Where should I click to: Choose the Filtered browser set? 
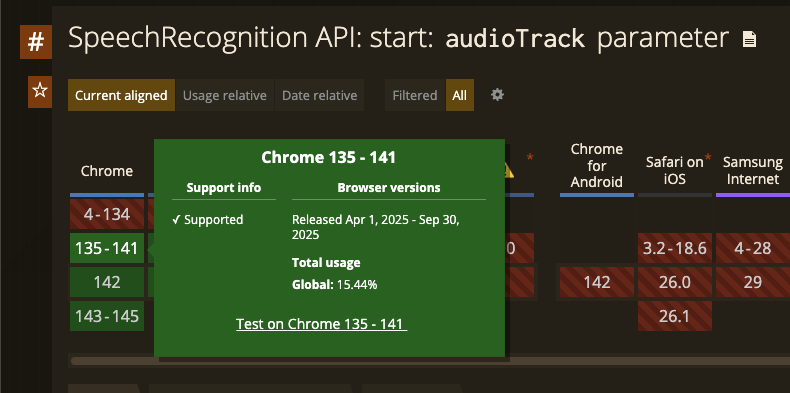point(415,95)
